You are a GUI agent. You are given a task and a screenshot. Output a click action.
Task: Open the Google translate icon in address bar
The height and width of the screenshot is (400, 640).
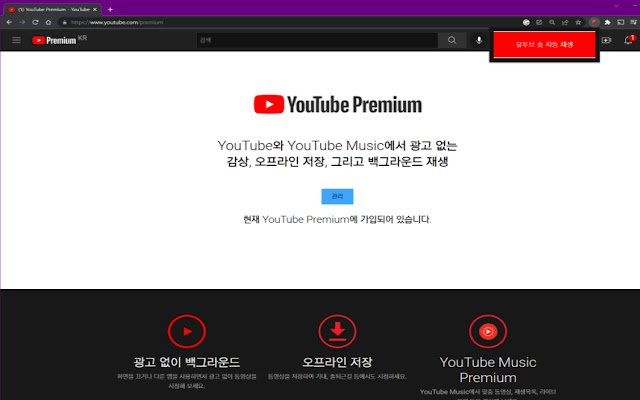coord(526,22)
